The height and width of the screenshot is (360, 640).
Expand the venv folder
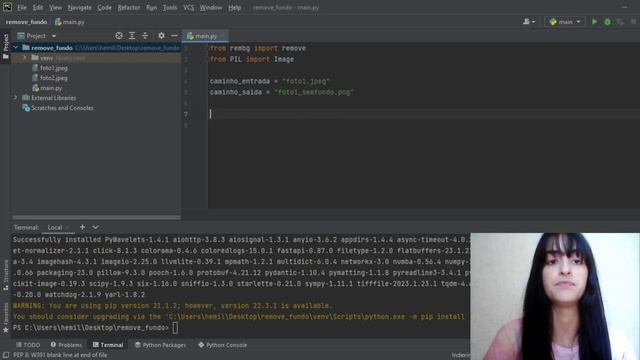(25, 58)
